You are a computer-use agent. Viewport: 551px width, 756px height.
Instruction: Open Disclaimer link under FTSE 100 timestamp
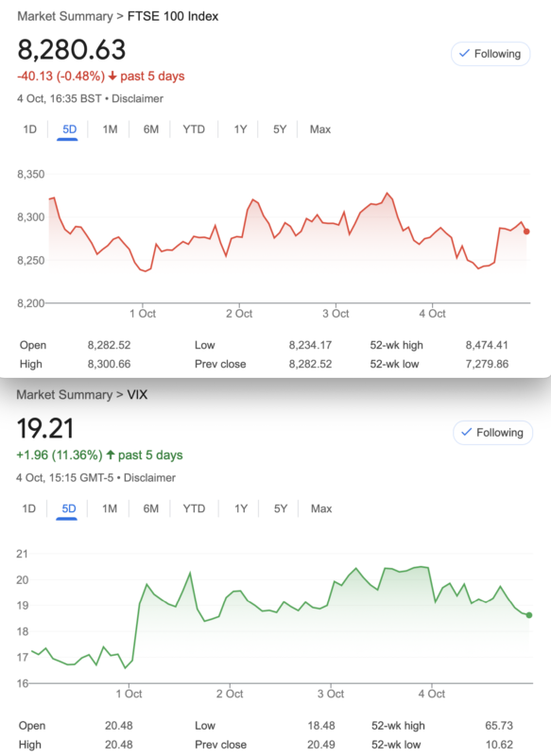pyautogui.click(x=137, y=99)
